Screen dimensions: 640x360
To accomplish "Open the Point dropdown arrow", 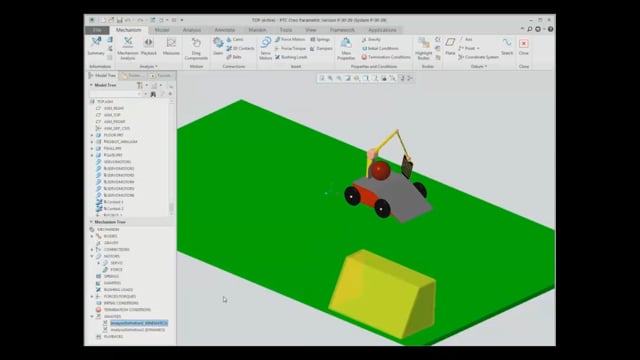I will 478,49.
